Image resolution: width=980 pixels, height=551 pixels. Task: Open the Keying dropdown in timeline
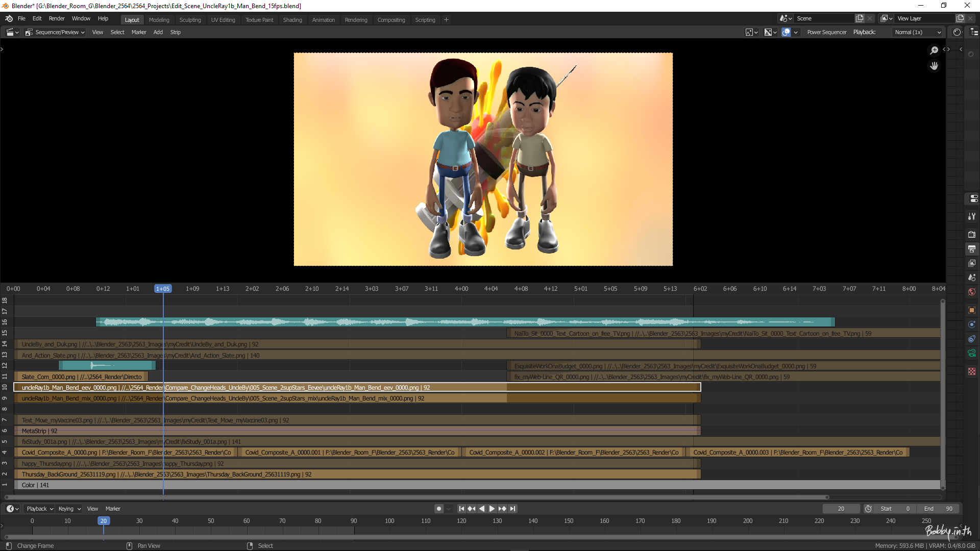click(69, 509)
